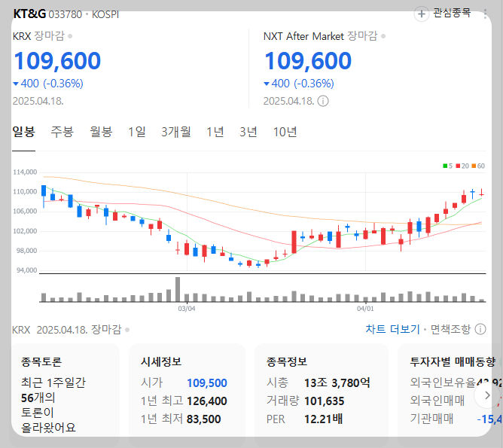Click the KRX change -400 (-0.36%)

(47, 84)
